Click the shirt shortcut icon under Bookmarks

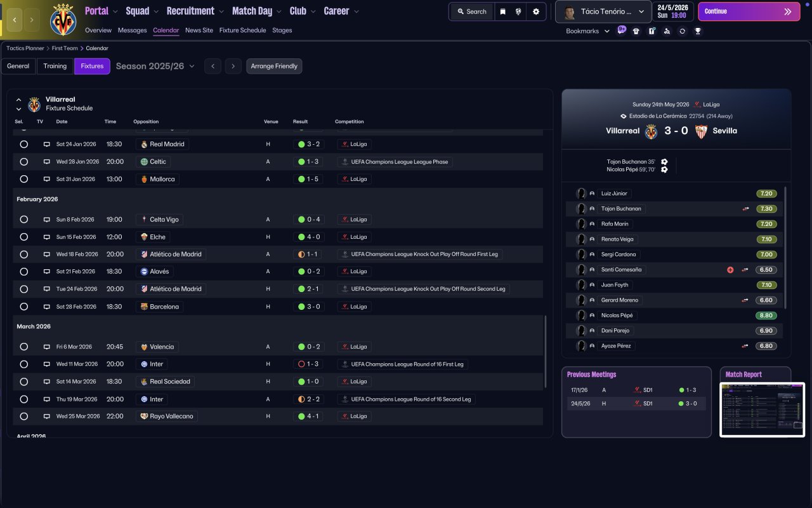click(636, 31)
